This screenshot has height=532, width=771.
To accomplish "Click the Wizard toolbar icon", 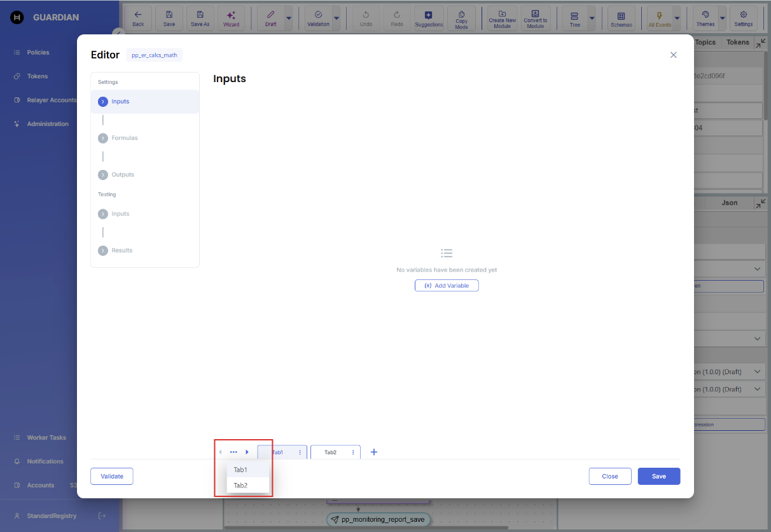I will coord(231,18).
